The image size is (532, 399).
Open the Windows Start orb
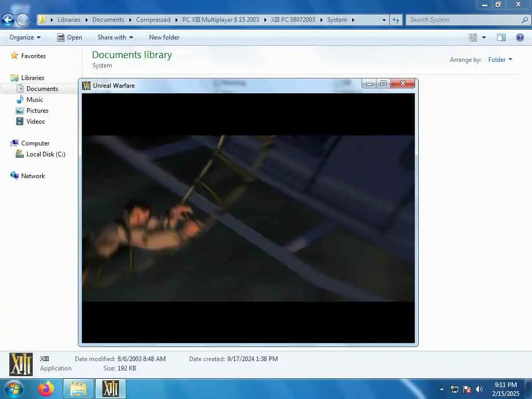(14, 389)
